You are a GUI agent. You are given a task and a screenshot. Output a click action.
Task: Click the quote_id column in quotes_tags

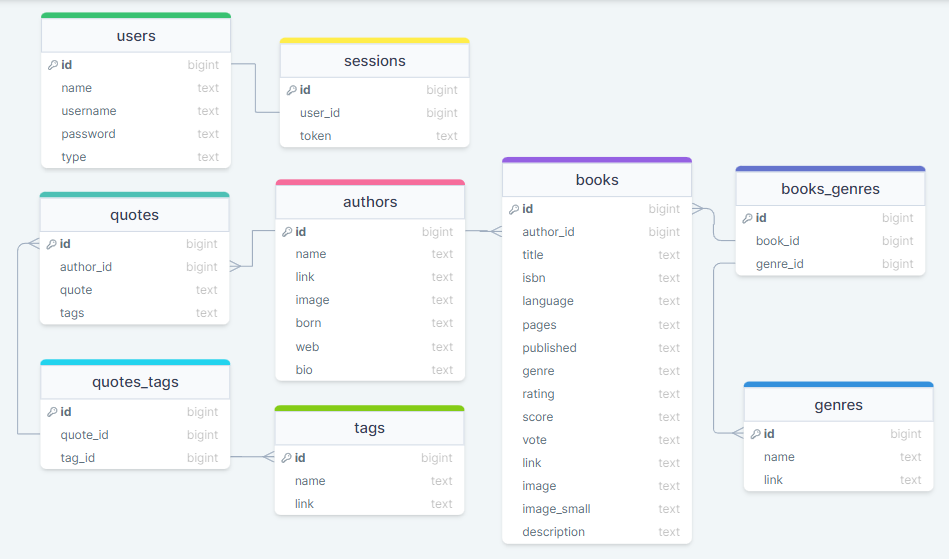[135, 435]
